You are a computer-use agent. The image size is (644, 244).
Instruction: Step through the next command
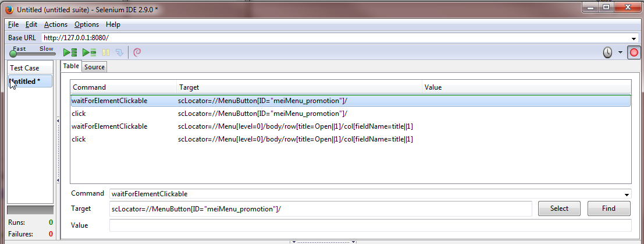(119, 52)
